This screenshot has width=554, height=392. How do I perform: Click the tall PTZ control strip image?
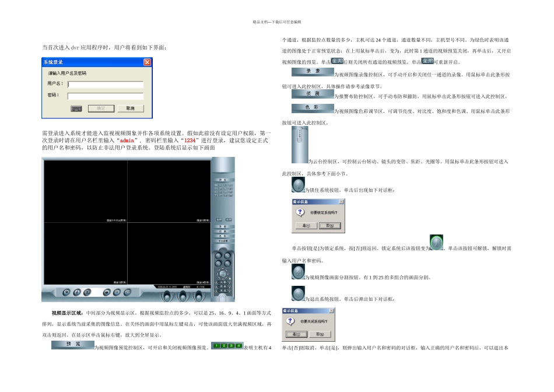coord(300,145)
